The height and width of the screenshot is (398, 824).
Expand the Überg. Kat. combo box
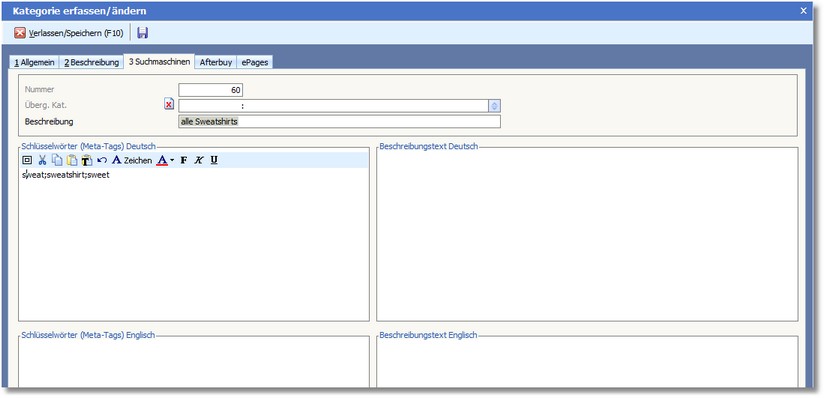pyautogui.click(x=495, y=106)
